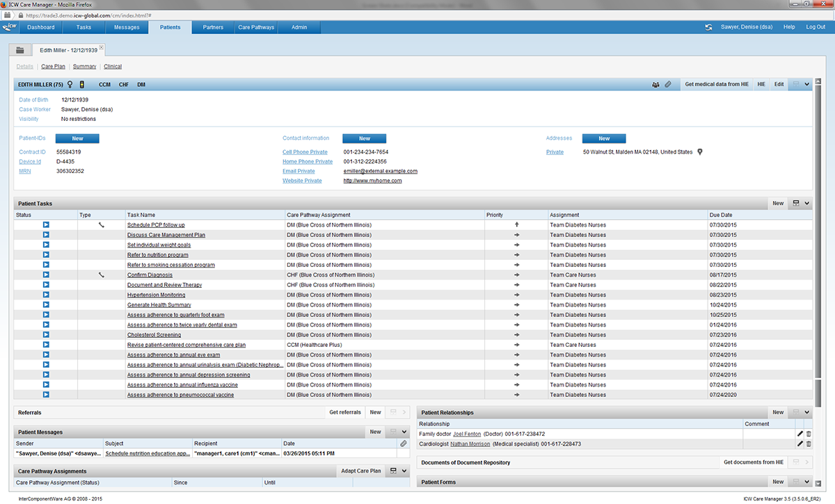Screen dimensions: 835x504
Task: Start the Cholesterol Screening task
Action: click(x=46, y=335)
